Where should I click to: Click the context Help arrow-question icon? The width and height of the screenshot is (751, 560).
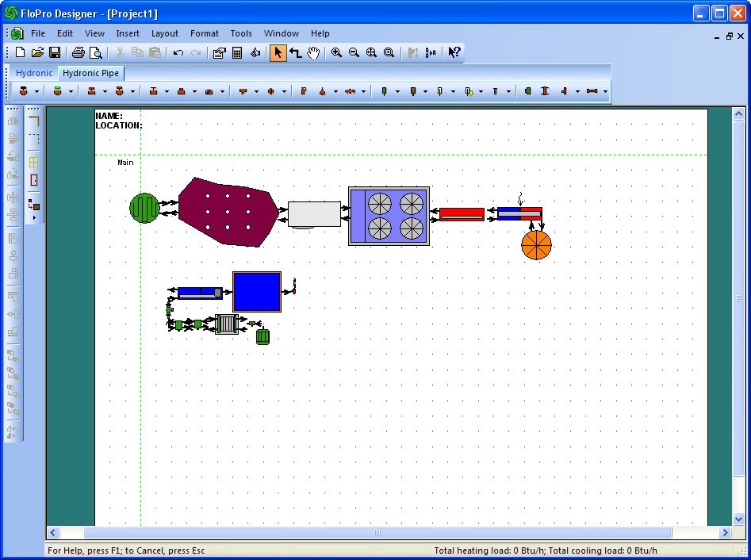(x=454, y=53)
